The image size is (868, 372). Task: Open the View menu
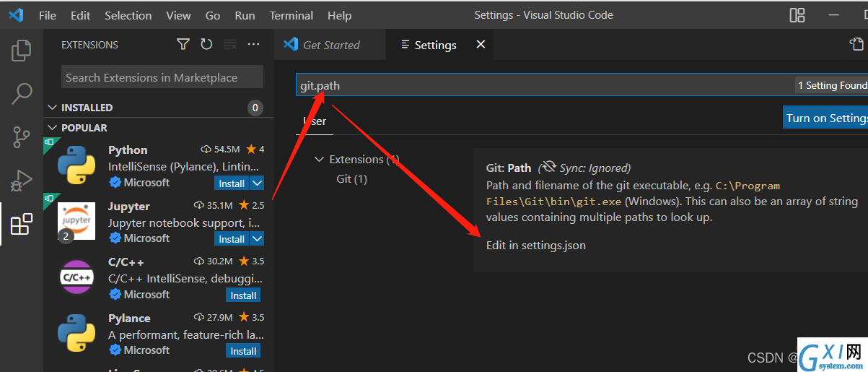[178, 15]
